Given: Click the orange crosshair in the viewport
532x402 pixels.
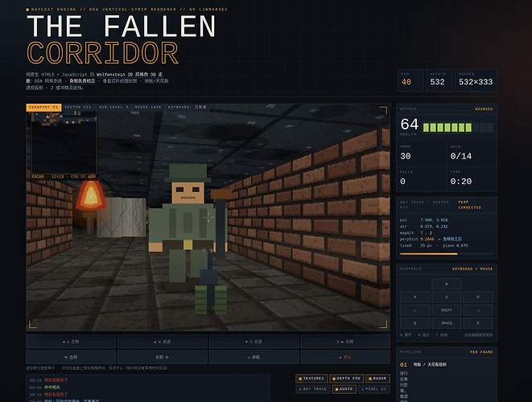Looking at the screenshot, I should tap(208, 217).
